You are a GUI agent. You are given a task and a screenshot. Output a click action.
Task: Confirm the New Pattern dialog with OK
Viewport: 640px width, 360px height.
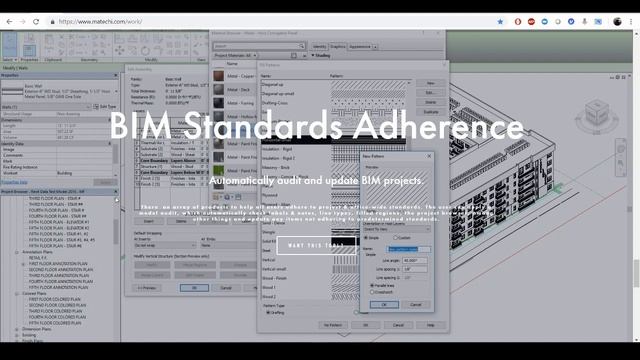click(384, 305)
